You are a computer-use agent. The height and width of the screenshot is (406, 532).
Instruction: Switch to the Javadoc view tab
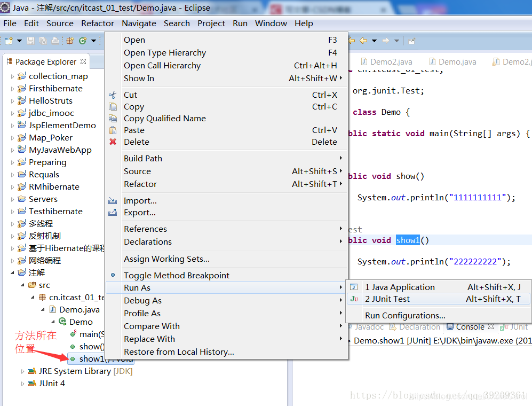(x=366, y=327)
